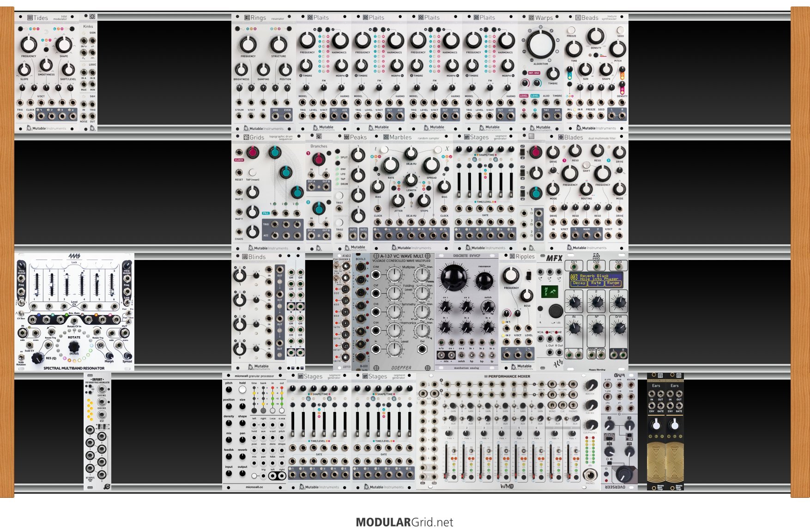Click the 'Range' label on the FX display

click(x=613, y=283)
